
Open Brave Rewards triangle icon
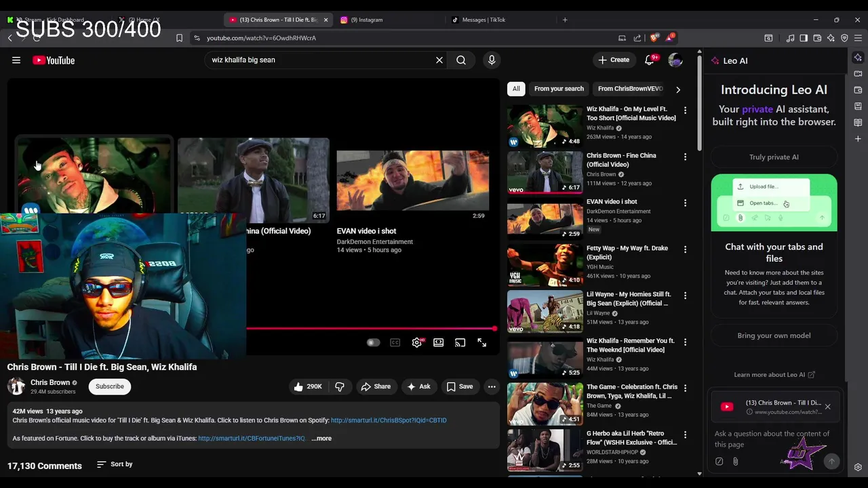coord(670,38)
